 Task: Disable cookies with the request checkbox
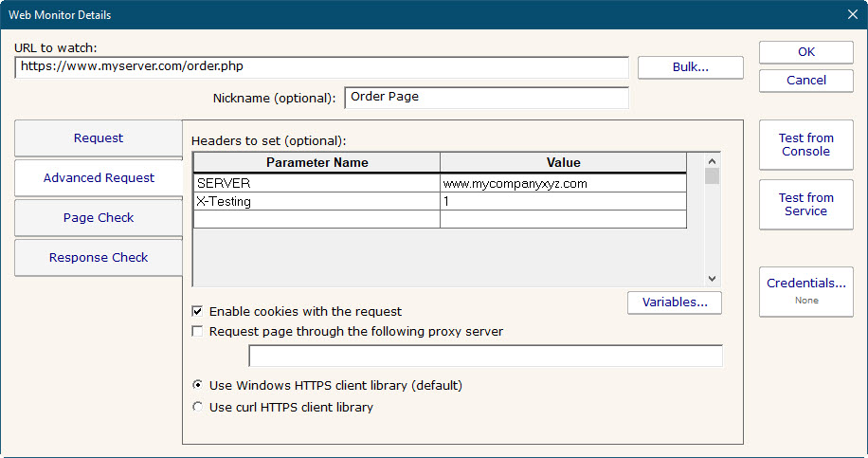coord(198,311)
